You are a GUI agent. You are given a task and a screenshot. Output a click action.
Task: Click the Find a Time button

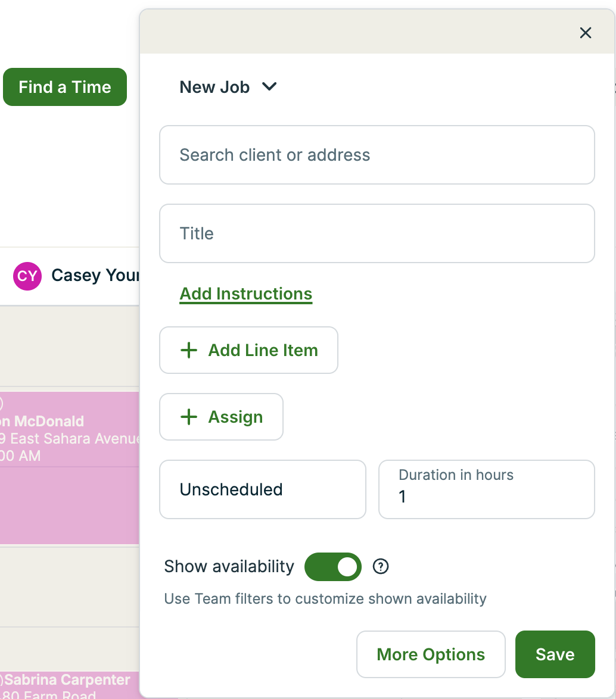[x=65, y=87]
